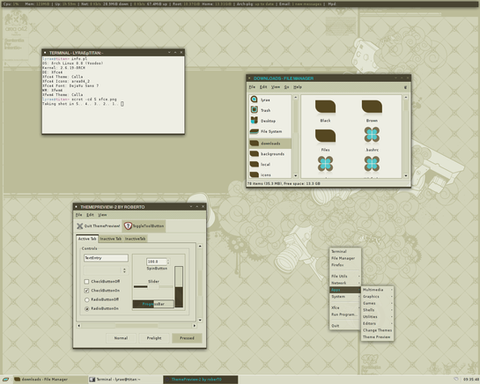Enable the CheckButtonOff checkbox
The height and width of the screenshot is (384, 480).
click(87, 281)
